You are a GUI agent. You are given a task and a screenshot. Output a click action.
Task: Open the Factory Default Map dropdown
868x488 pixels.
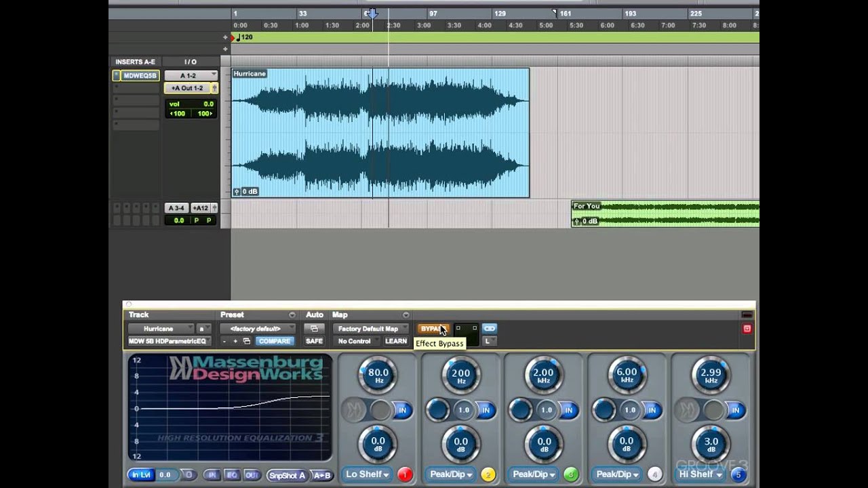(x=372, y=329)
